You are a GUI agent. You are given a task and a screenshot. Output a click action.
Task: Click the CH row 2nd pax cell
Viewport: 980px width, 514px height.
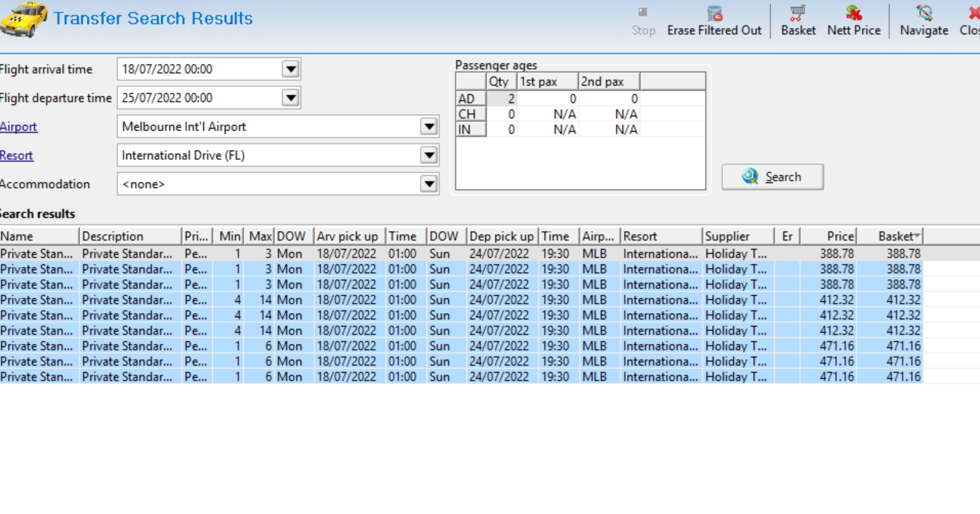click(610, 114)
